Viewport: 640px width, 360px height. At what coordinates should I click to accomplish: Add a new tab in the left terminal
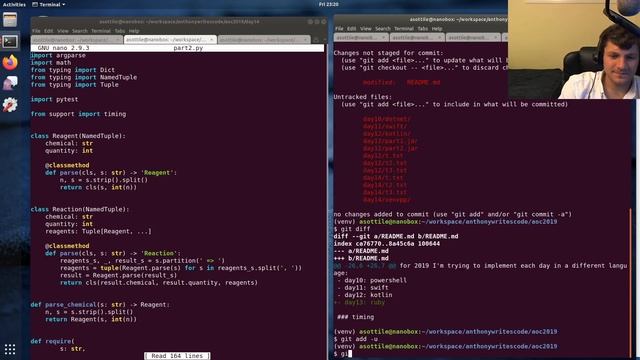(316, 40)
